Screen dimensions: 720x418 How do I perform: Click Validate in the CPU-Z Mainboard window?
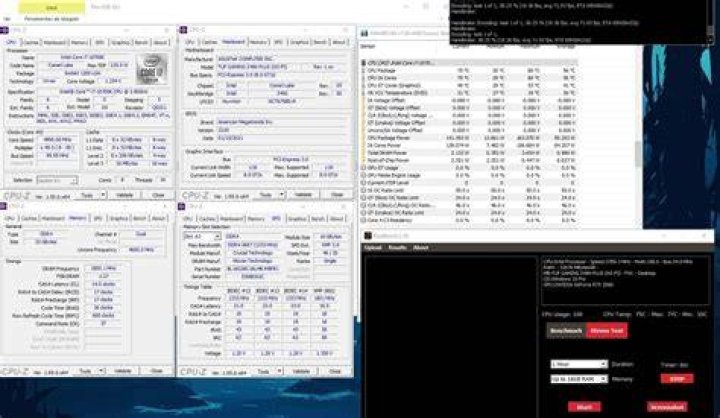(303, 195)
